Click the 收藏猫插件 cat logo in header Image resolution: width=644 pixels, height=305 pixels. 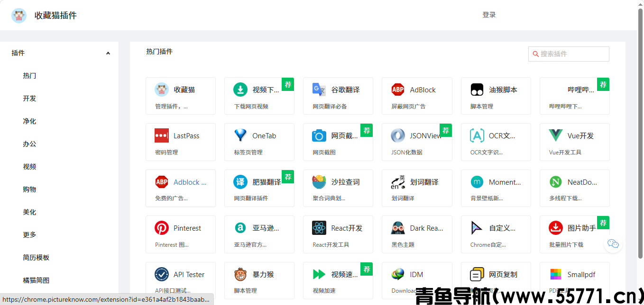point(19,16)
